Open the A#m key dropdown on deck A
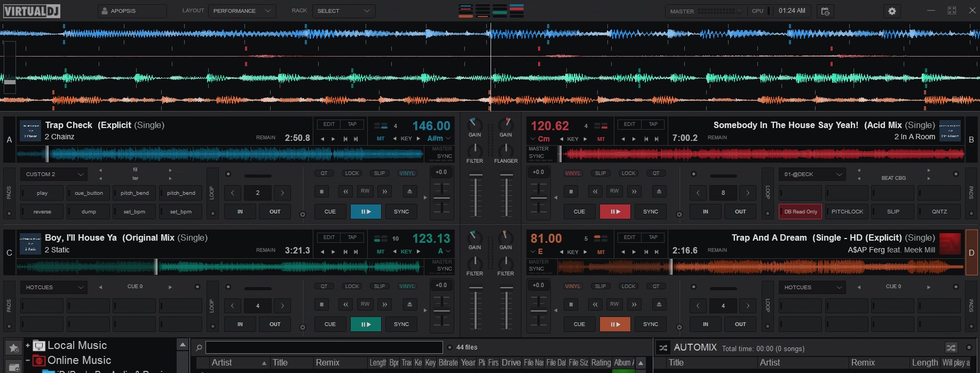Screen dimensions: 980x373 click(439, 139)
